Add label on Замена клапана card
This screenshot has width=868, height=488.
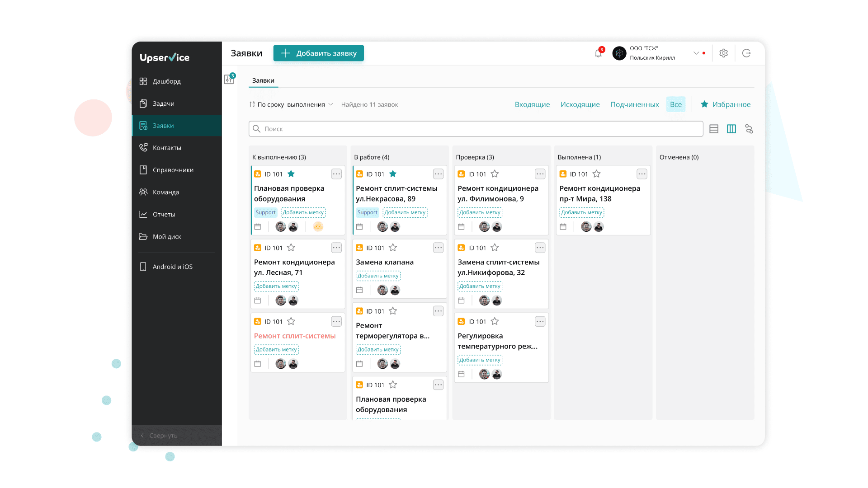pyautogui.click(x=378, y=276)
